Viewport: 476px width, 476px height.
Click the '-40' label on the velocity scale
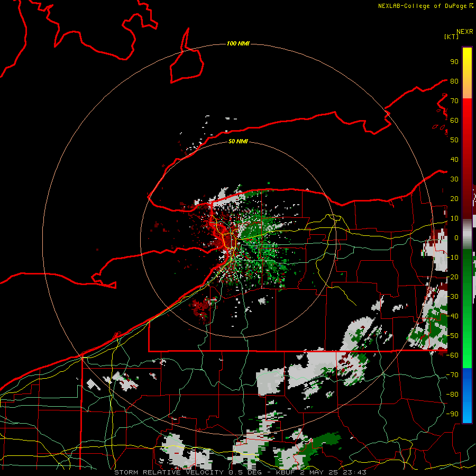click(452, 316)
